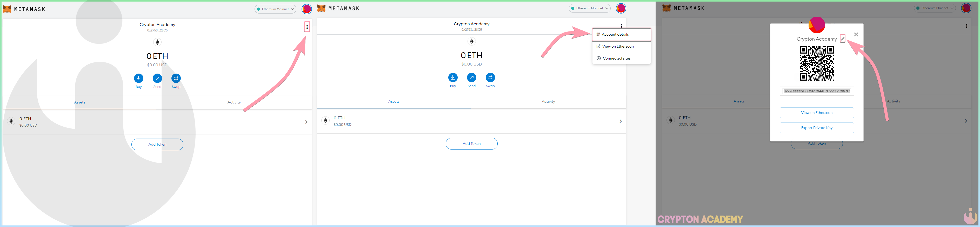Click the Swap icon in the left panel
The image size is (980, 227).
click(176, 78)
